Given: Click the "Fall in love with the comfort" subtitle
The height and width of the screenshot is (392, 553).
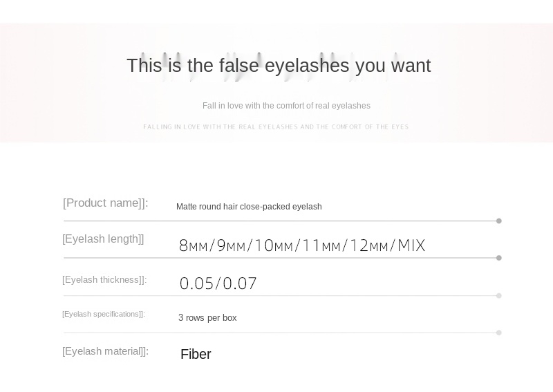Looking at the screenshot, I should click(x=286, y=106).
